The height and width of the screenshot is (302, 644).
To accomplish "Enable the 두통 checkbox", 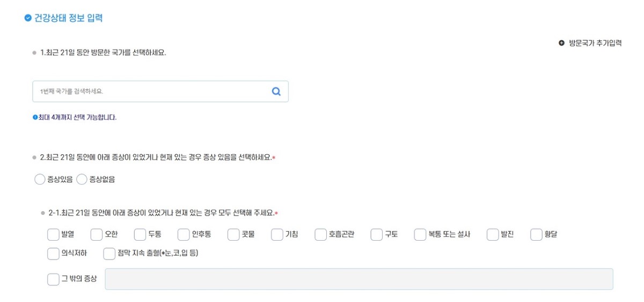I will pyautogui.click(x=140, y=235).
